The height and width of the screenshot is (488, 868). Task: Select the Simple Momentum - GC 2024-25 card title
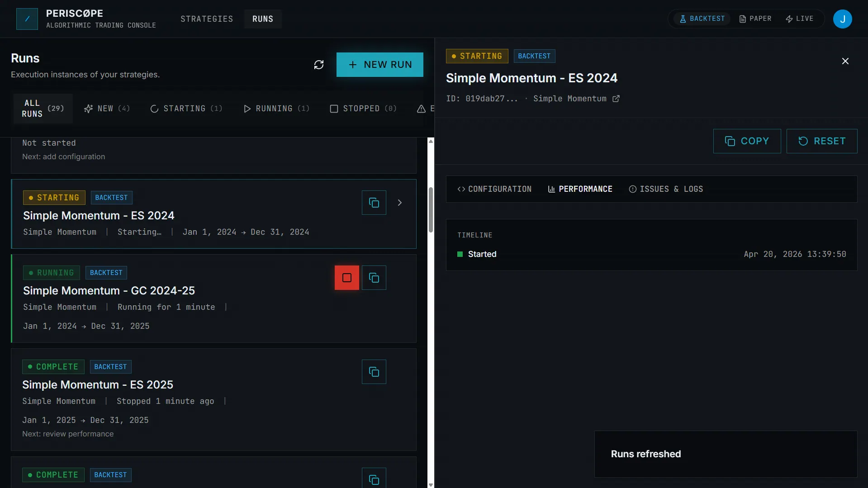[109, 291]
